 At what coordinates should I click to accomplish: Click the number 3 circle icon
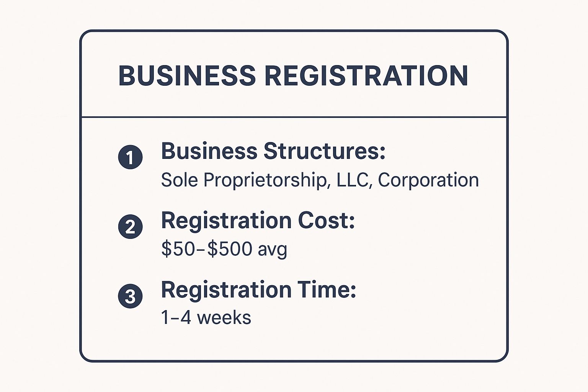tap(131, 296)
